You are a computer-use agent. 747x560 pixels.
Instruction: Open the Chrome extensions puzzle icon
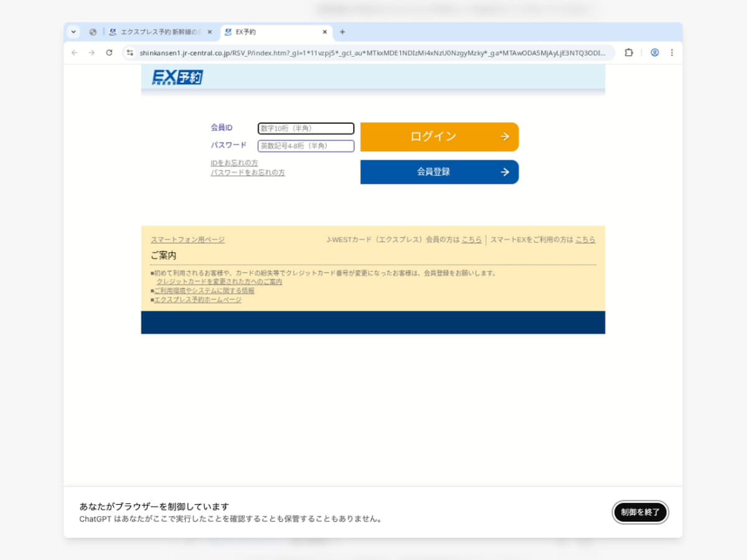[x=629, y=53]
